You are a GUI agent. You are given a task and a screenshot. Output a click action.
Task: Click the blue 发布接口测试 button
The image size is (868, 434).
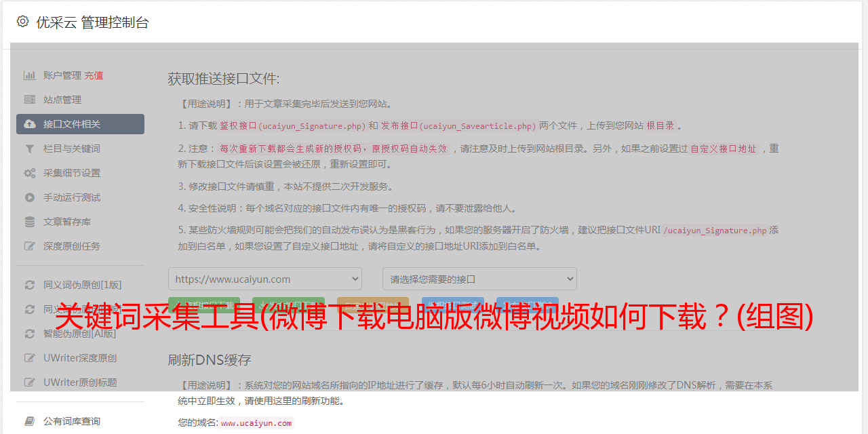point(528,305)
